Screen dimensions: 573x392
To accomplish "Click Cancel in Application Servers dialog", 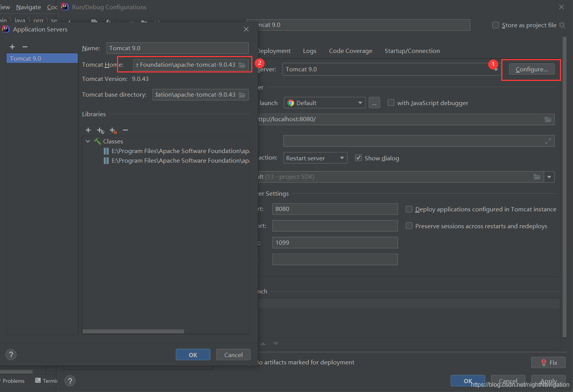I will pyautogui.click(x=233, y=355).
